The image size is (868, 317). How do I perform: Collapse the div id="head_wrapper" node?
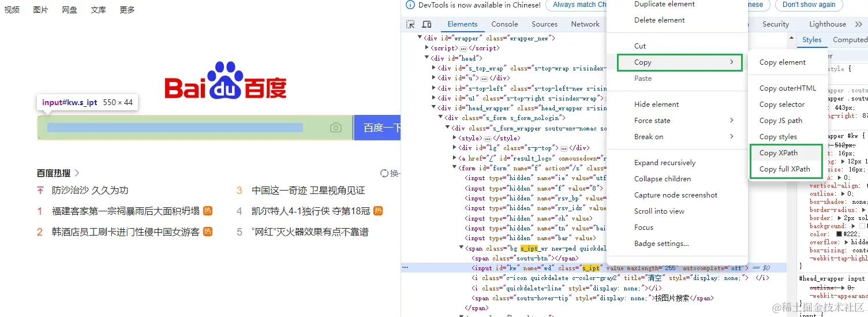click(434, 108)
